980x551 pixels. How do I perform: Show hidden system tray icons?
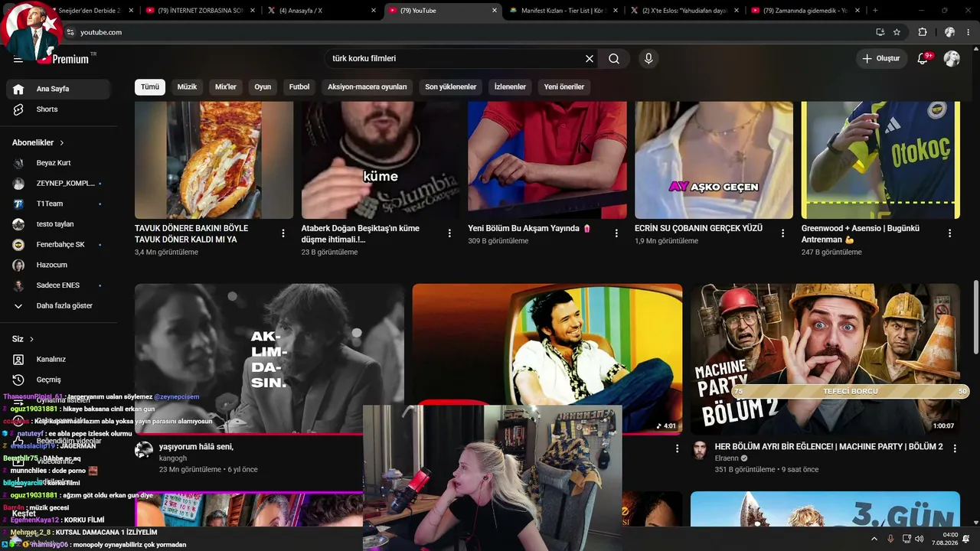click(x=873, y=539)
